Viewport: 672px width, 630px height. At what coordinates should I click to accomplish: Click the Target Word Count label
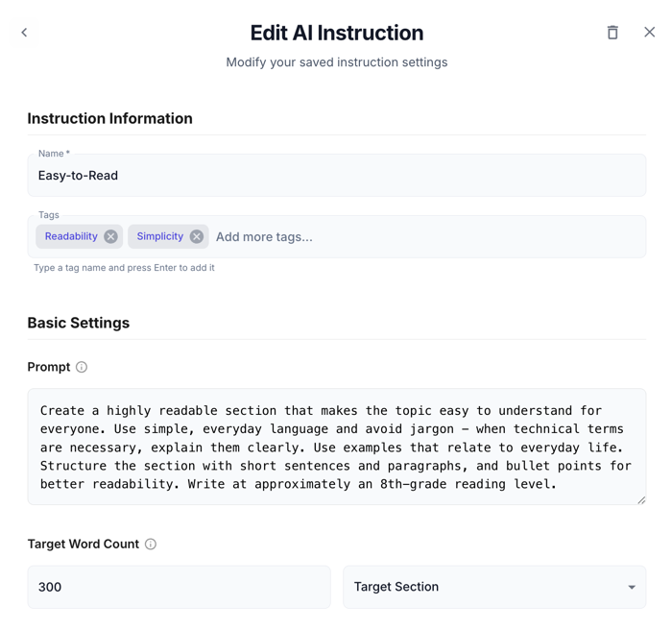(x=84, y=544)
